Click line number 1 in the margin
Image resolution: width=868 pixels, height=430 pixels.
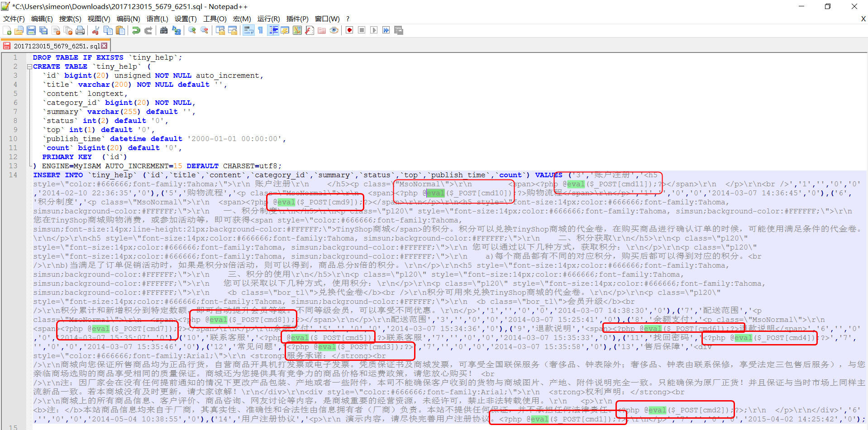15,57
